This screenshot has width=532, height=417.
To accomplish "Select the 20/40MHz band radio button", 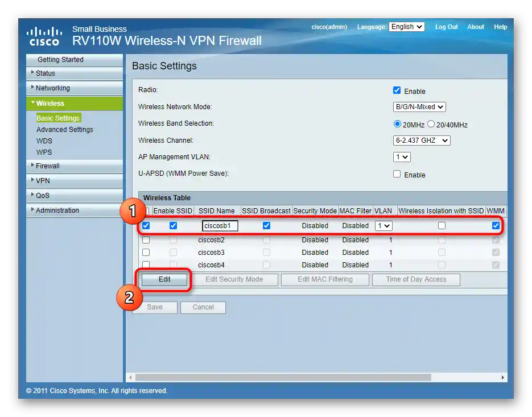I will point(431,124).
